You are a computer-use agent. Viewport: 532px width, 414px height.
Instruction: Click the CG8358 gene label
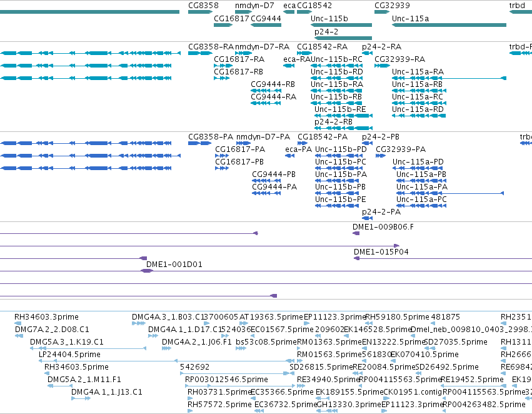tap(203, 6)
